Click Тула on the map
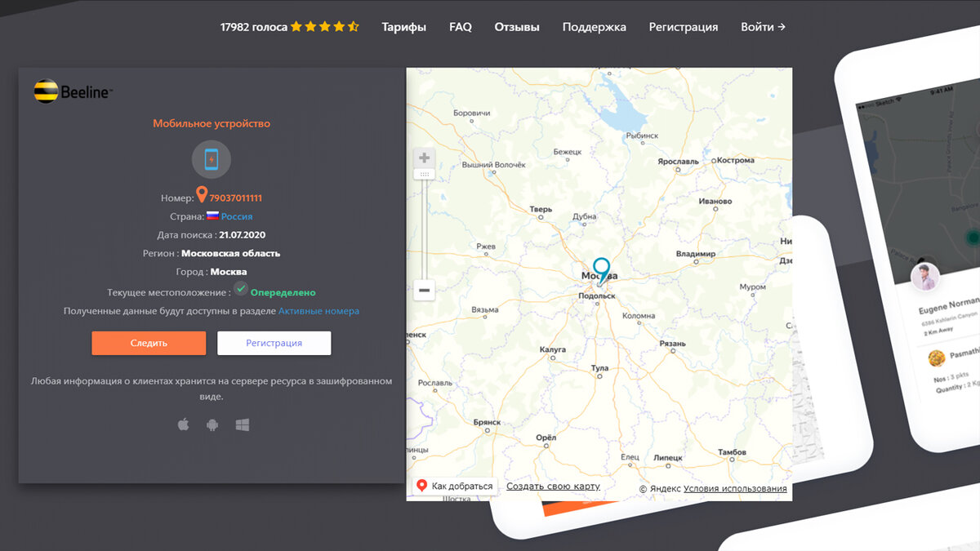 click(x=600, y=368)
